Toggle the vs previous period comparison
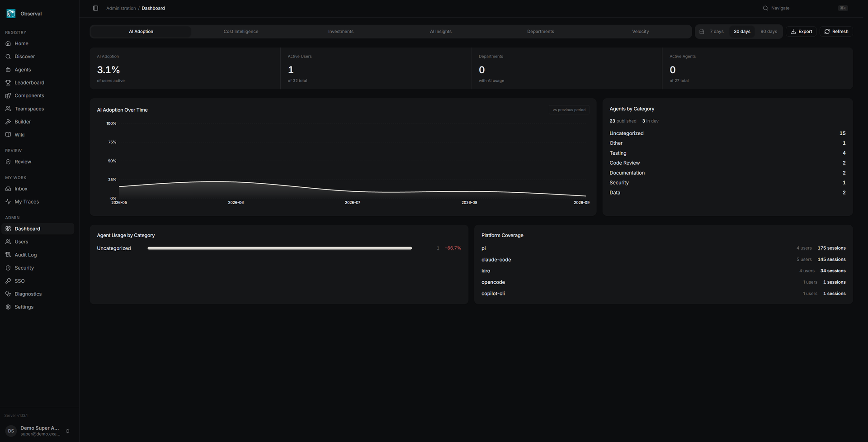Image resolution: width=868 pixels, height=442 pixels. click(x=569, y=110)
